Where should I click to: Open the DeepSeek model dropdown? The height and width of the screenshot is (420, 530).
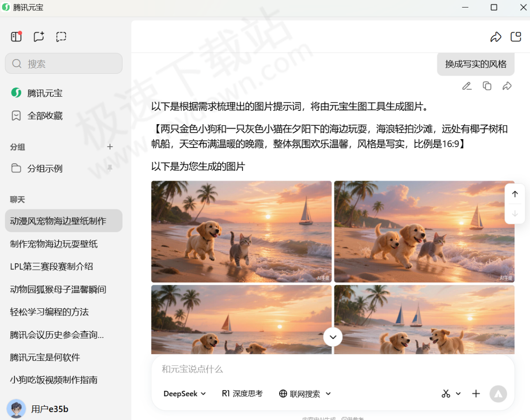pos(184,394)
